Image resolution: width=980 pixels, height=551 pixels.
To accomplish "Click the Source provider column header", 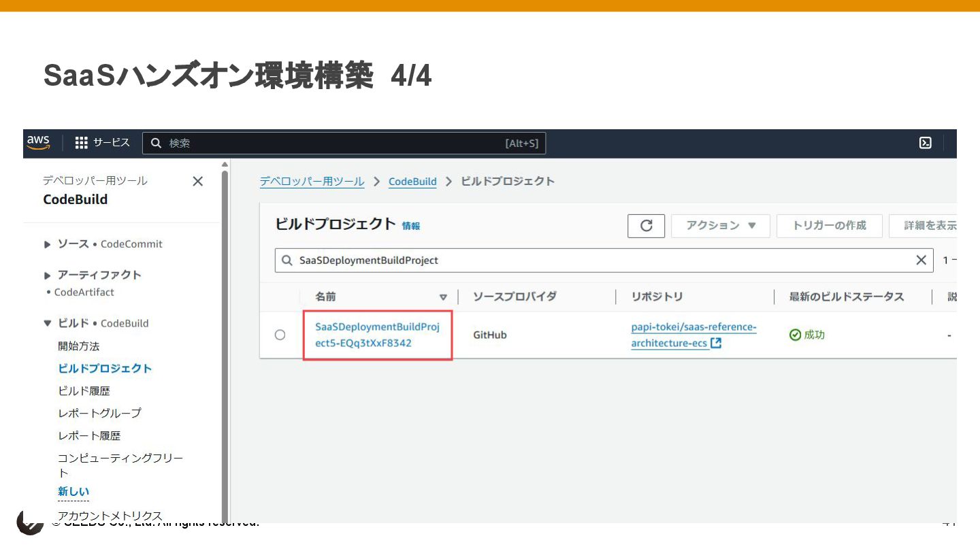I will tap(514, 297).
